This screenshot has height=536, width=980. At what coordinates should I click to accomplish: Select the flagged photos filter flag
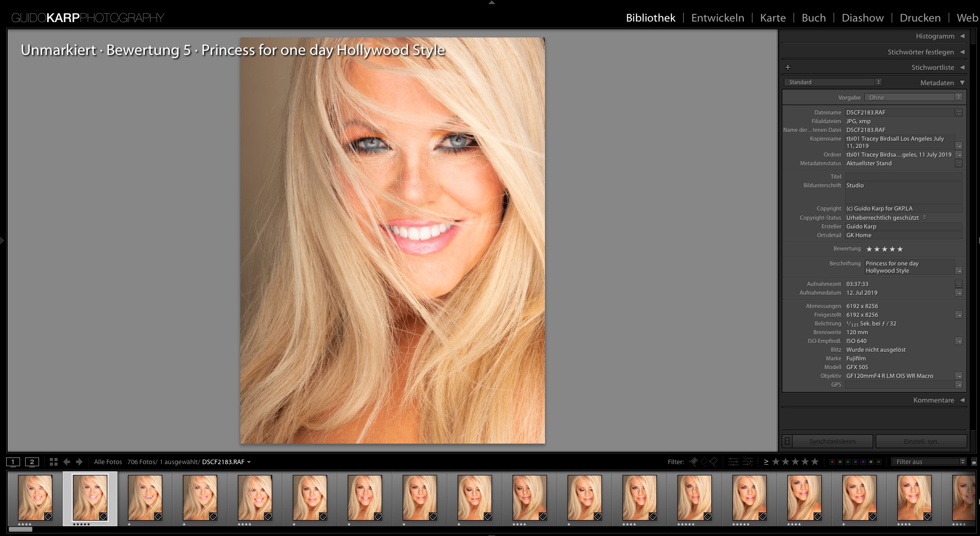pyautogui.click(x=694, y=462)
